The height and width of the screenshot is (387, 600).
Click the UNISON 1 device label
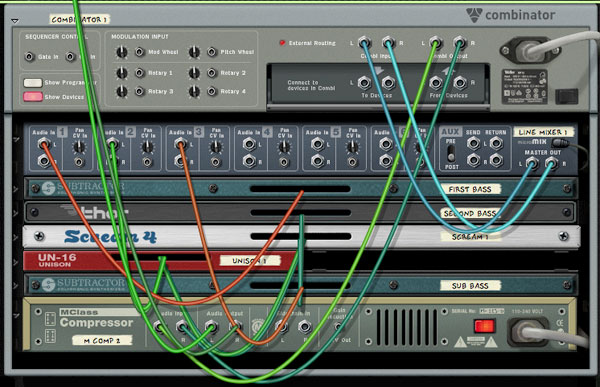250,261
